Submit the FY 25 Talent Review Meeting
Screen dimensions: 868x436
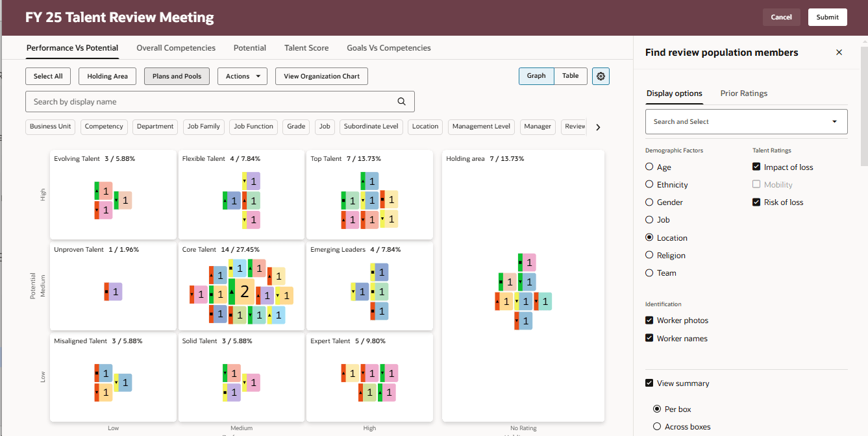click(x=827, y=17)
